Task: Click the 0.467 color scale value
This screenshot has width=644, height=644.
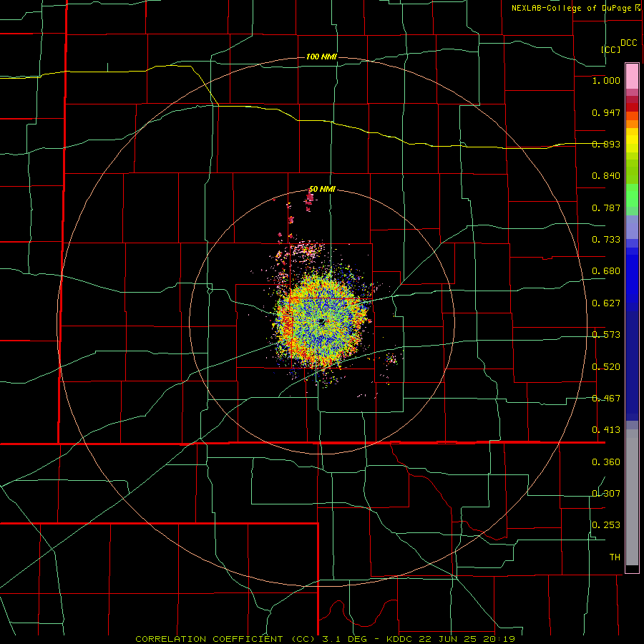Action: point(606,399)
